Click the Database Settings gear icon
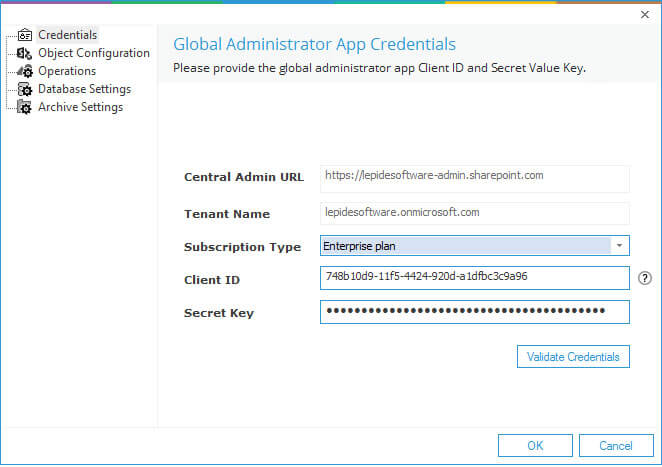This screenshot has height=467, width=662. [26, 89]
